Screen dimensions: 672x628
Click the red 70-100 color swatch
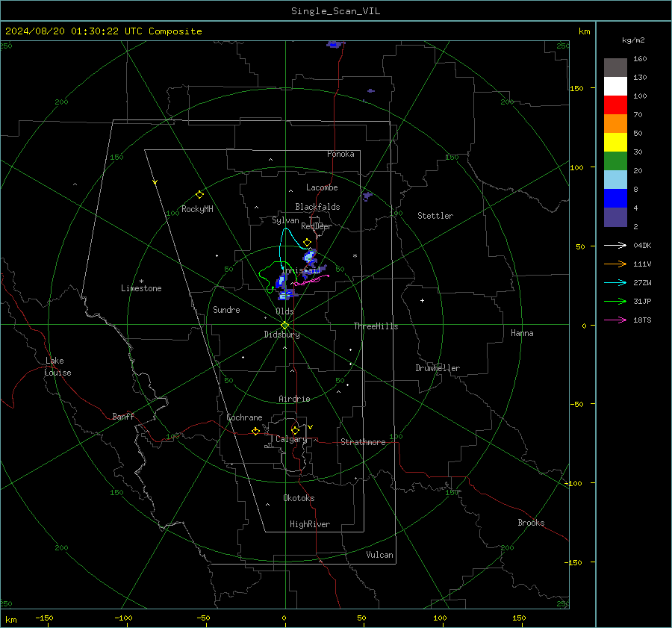click(x=615, y=105)
